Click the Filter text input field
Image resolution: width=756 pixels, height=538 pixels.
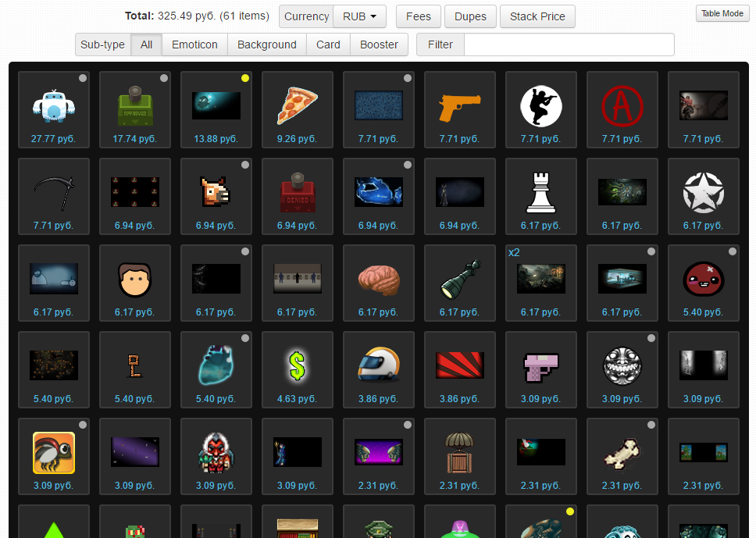coord(569,45)
